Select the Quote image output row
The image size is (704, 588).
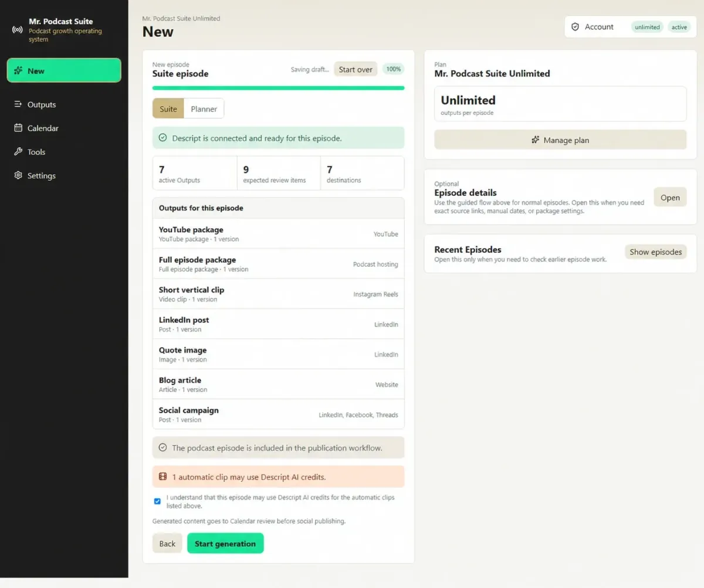pos(278,354)
